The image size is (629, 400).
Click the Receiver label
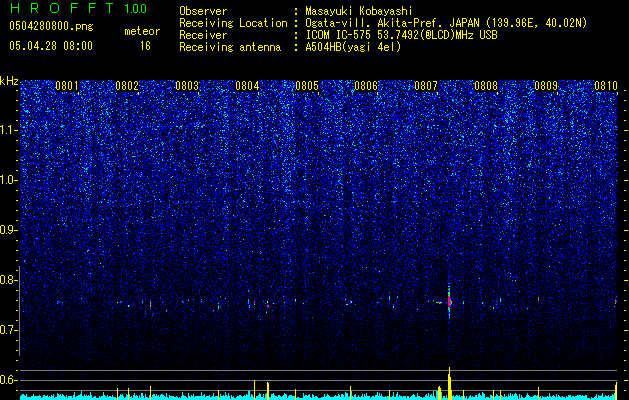203,35
